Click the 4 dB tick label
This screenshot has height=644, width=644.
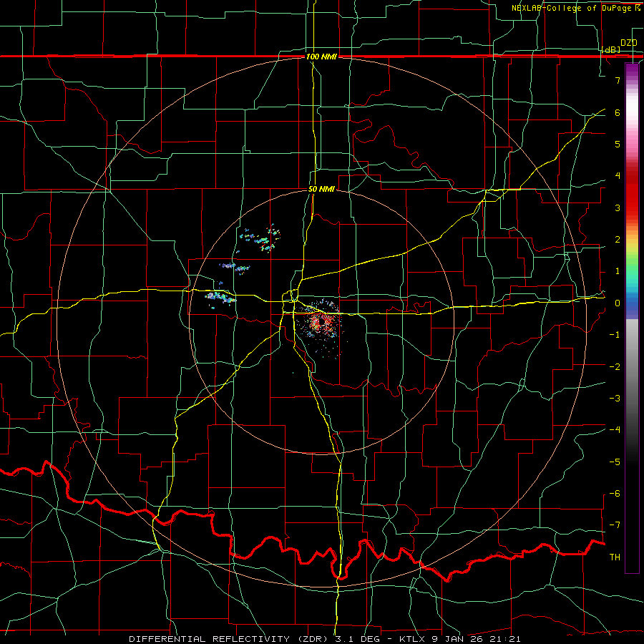(x=618, y=176)
